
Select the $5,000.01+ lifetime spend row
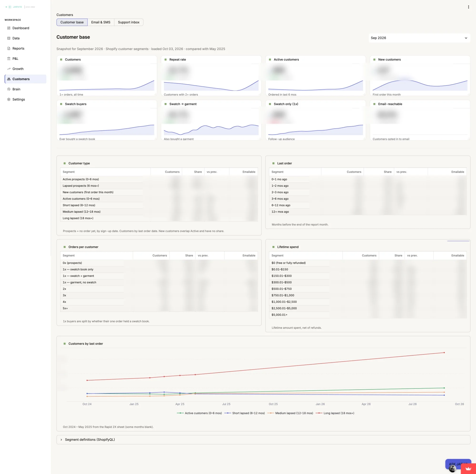pyautogui.click(x=368, y=315)
